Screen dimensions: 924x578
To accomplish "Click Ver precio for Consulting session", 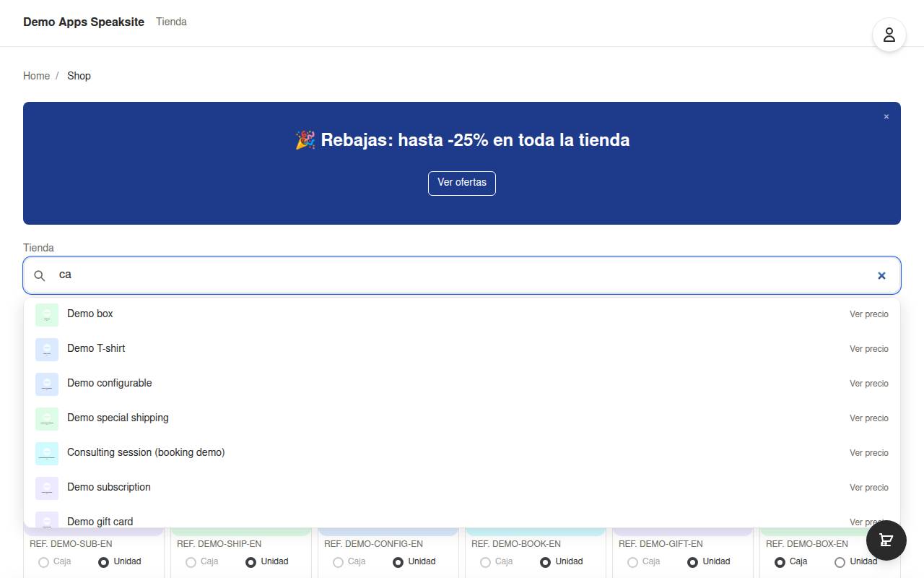I will [869, 453].
